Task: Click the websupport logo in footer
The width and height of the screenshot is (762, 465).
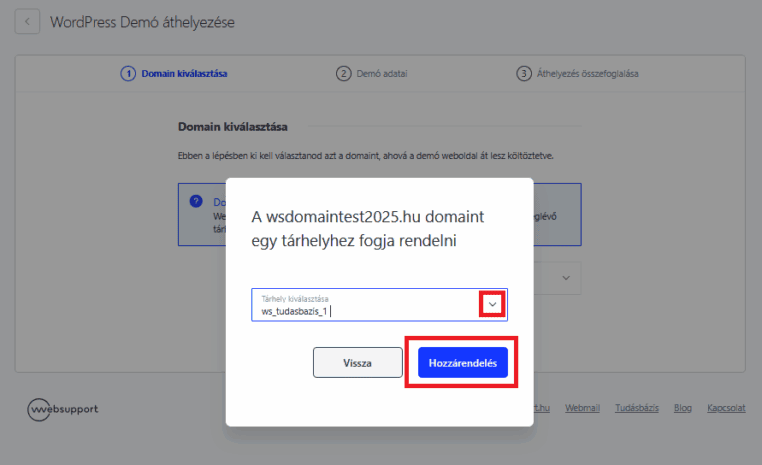Action: [x=63, y=409]
